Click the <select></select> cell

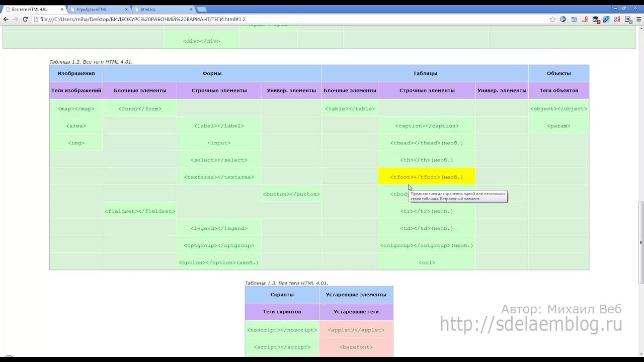[219, 160]
